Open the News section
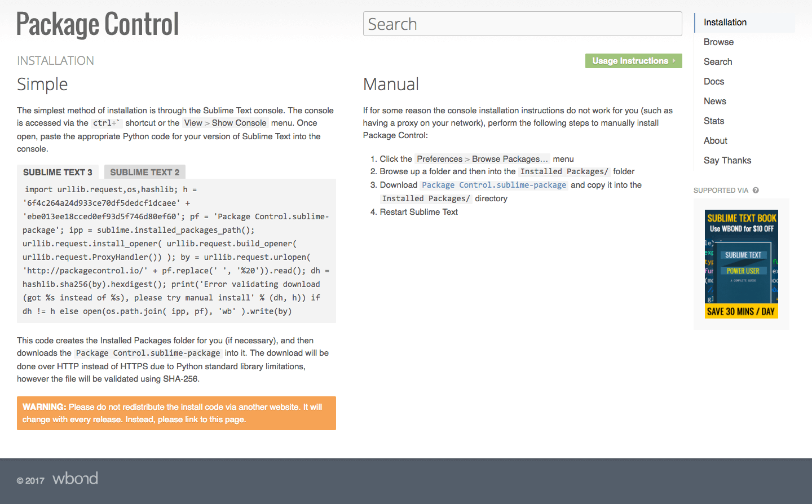Screen dimensions: 812x504 tap(714, 101)
